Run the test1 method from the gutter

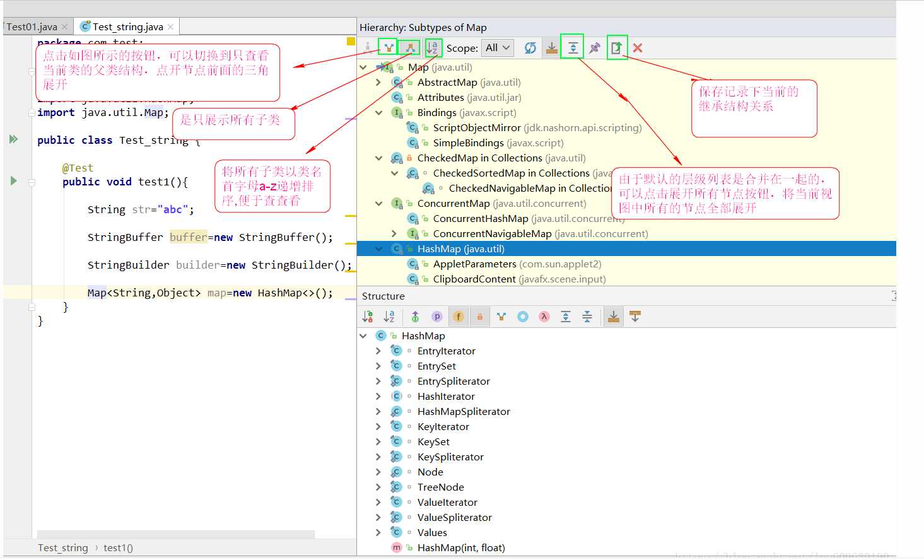(13, 181)
